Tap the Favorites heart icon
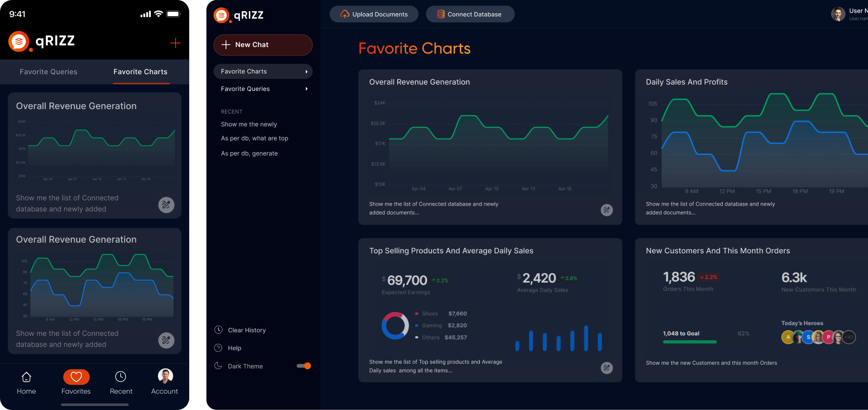This screenshot has width=868, height=410. coord(76,377)
